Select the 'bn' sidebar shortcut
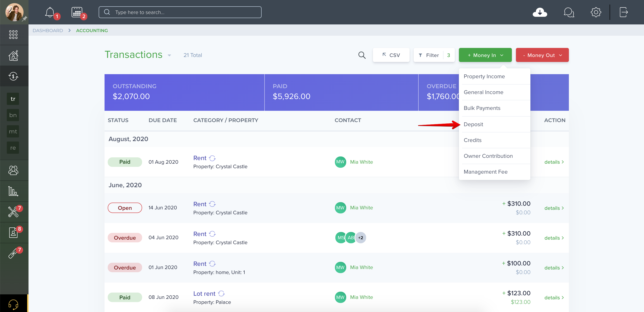This screenshot has height=312, width=644. click(13, 115)
